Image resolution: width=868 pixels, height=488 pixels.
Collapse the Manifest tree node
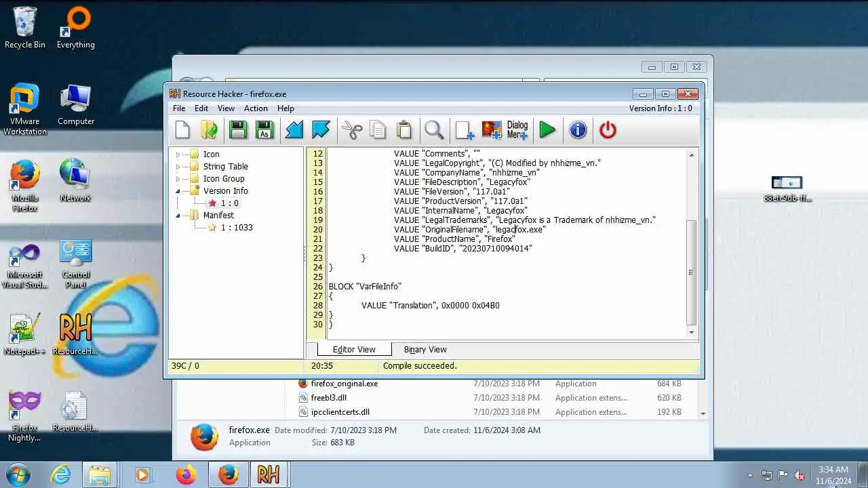pyautogui.click(x=178, y=216)
